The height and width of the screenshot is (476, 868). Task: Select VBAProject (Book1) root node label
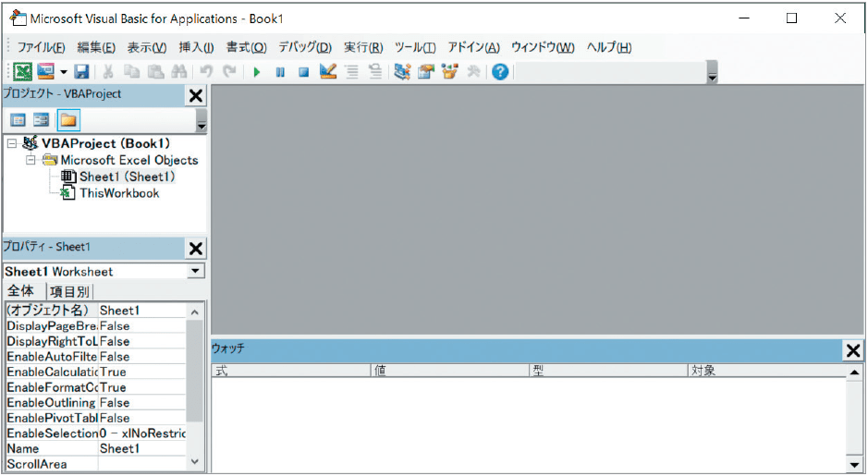pyautogui.click(x=105, y=143)
